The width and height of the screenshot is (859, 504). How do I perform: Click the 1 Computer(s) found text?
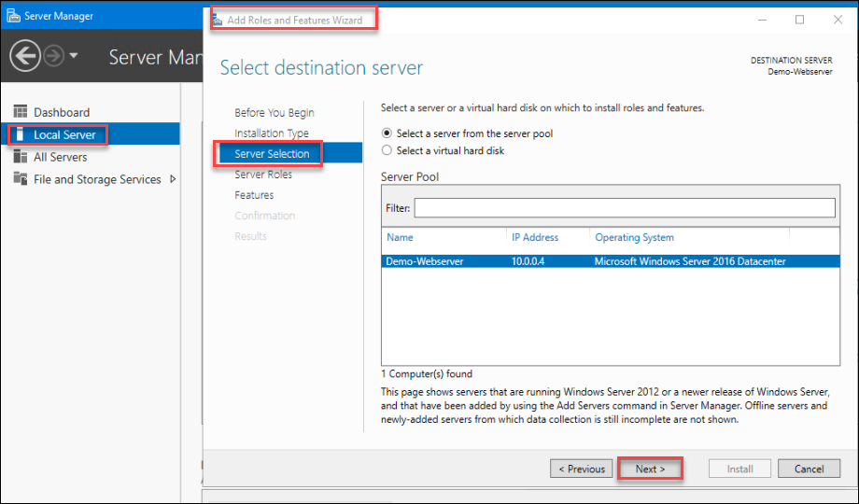tap(426, 373)
